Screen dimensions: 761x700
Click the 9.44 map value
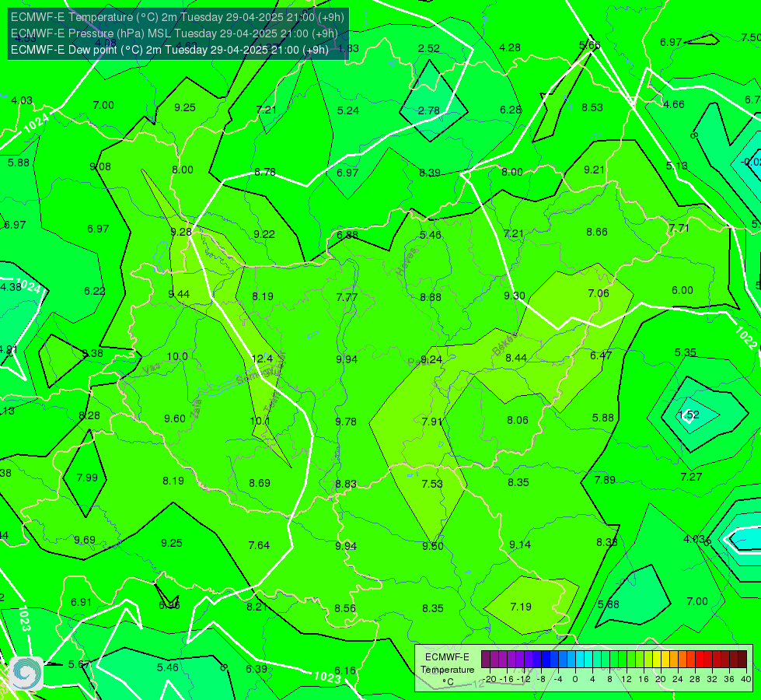(x=179, y=294)
